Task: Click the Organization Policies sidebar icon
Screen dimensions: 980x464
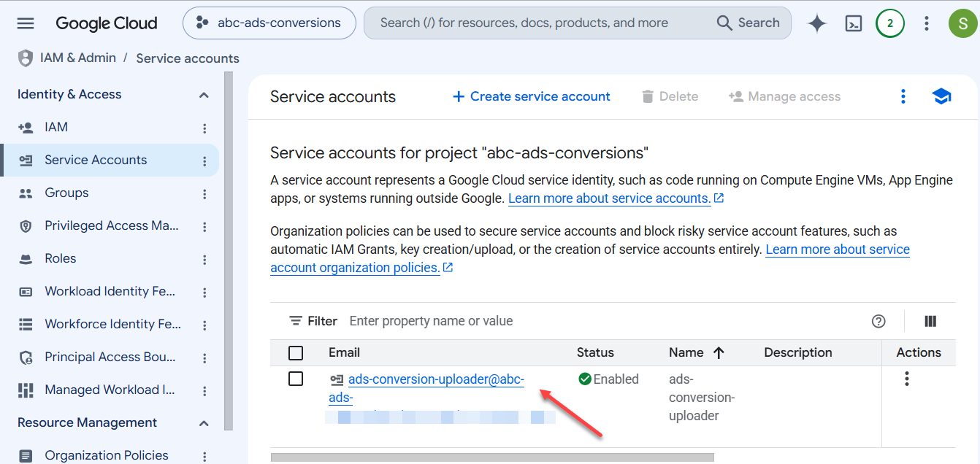Action: point(26,456)
